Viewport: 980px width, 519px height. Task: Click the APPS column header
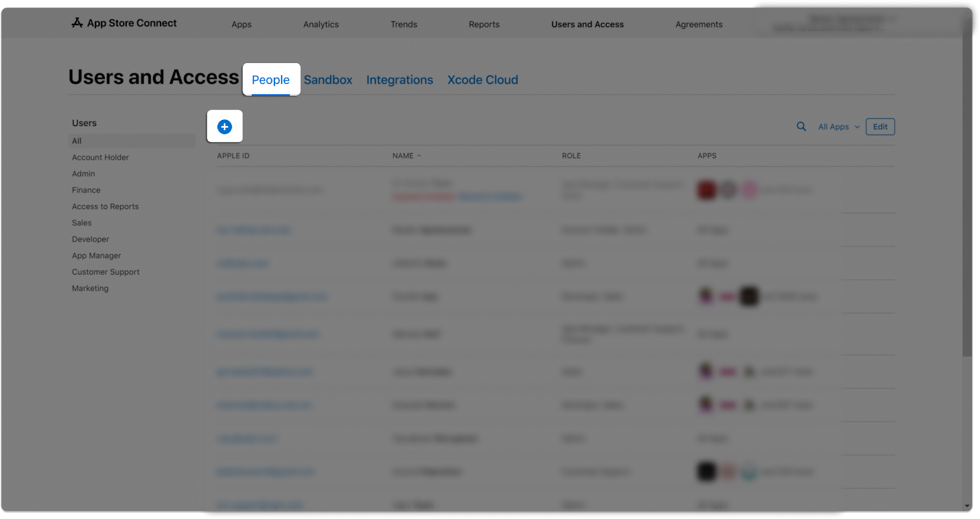coord(707,156)
